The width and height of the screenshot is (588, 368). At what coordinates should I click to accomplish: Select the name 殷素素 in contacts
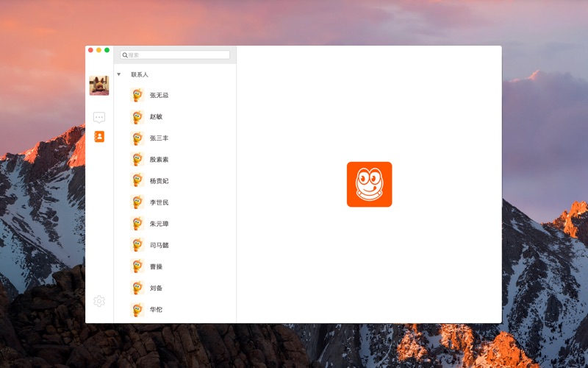tap(159, 160)
